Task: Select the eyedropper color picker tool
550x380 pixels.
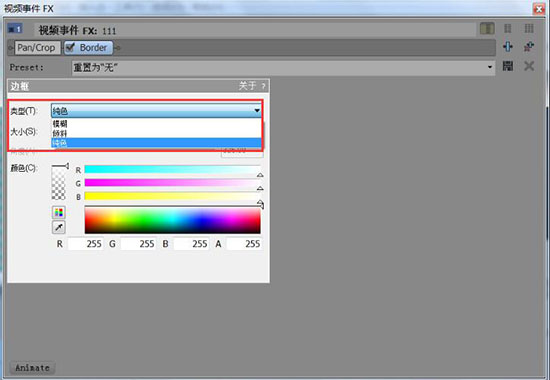Action: pyautogui.click(x=59, y=227)
